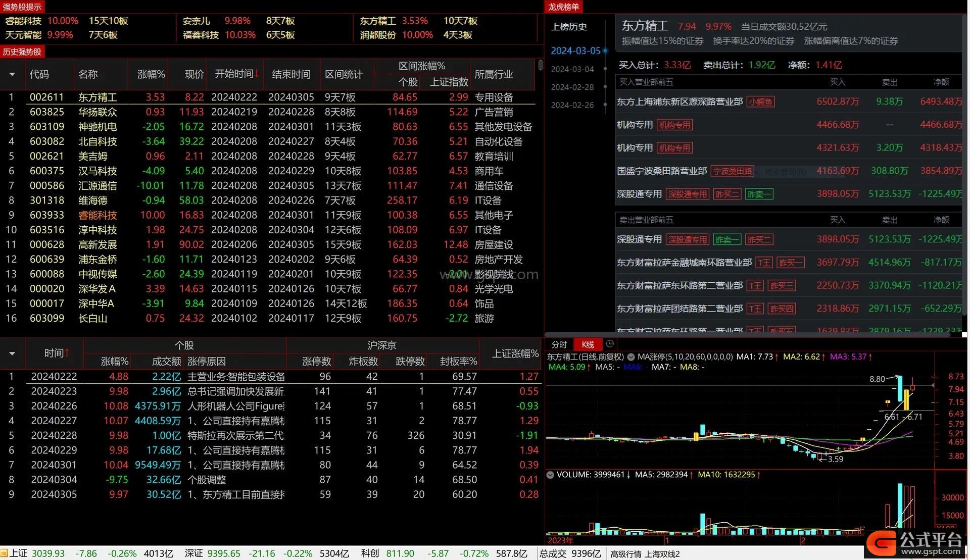
Task: Select the 东方精工 row in strong stocks table
Action: coord(268,97)
